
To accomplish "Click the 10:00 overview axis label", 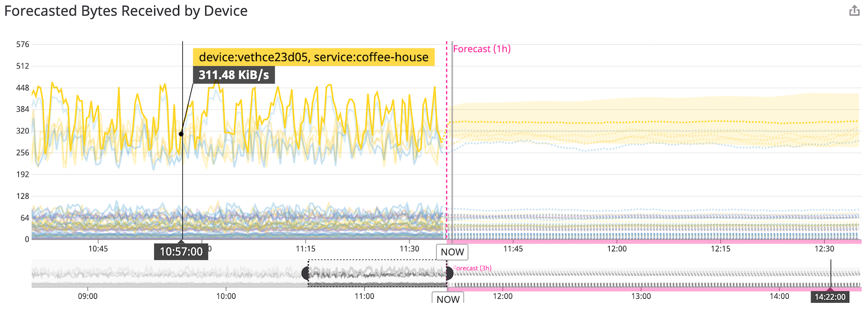I will coord(226,296).
